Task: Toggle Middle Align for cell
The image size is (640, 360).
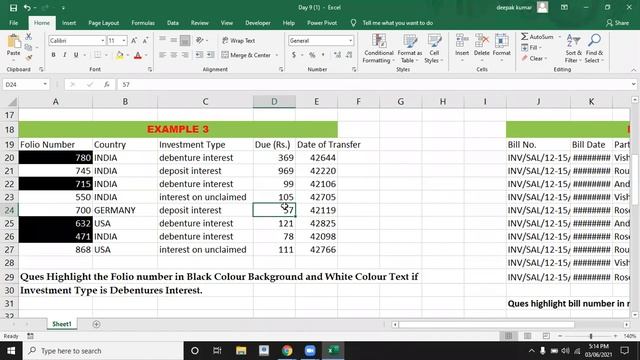Action: tap(174, 40)
